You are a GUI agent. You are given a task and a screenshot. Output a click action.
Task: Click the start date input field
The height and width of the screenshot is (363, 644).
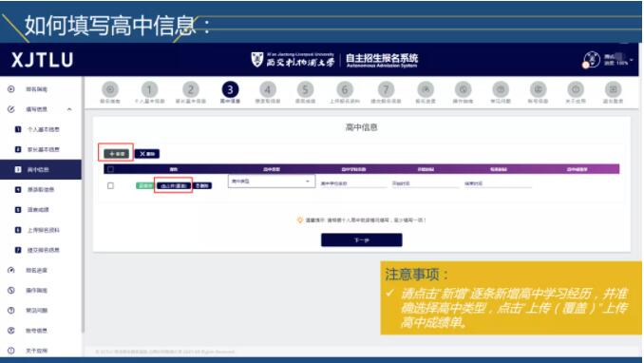click(x=426, y=183)
